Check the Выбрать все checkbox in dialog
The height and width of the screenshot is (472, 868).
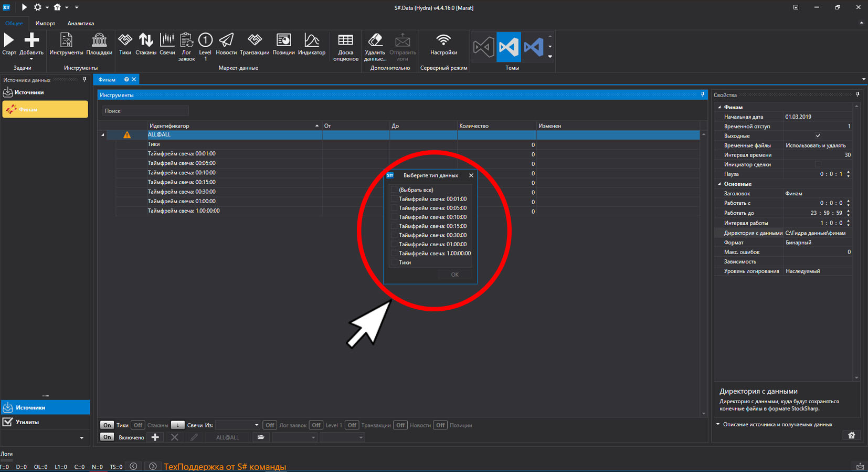tap(394, 190)
